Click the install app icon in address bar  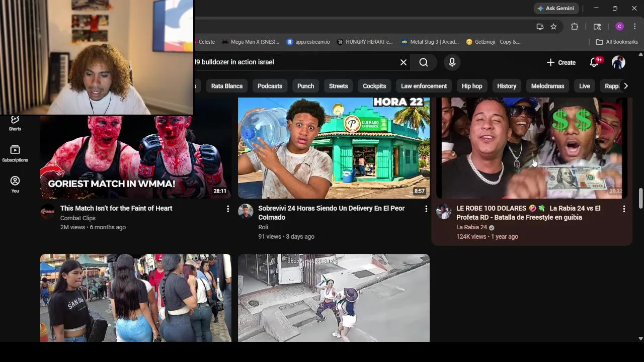click(x=540, y=27)
